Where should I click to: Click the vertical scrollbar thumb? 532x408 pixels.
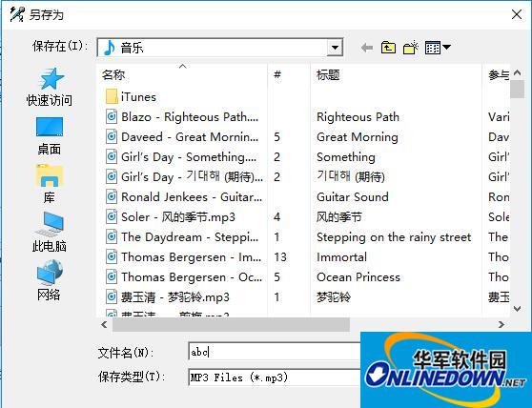pos(517,89)
